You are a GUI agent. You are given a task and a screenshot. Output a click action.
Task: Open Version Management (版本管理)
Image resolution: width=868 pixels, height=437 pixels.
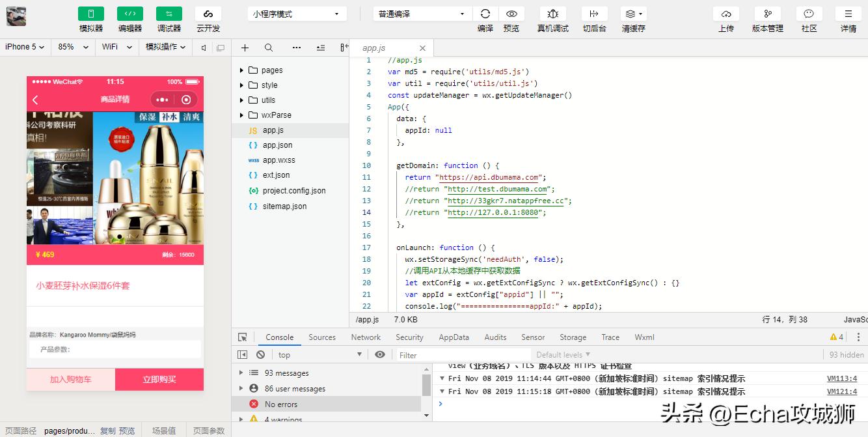coord(767,14)
